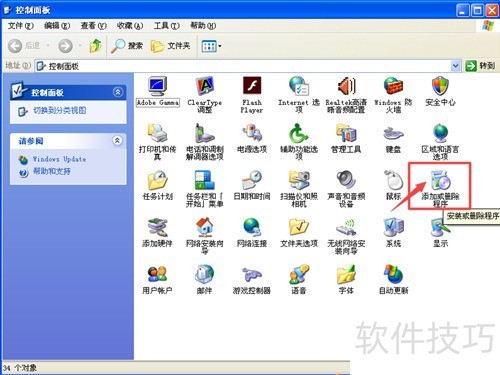Click 切换到分类视图 link
Viewport: 500px width, 375px height.
click(60, 111)
